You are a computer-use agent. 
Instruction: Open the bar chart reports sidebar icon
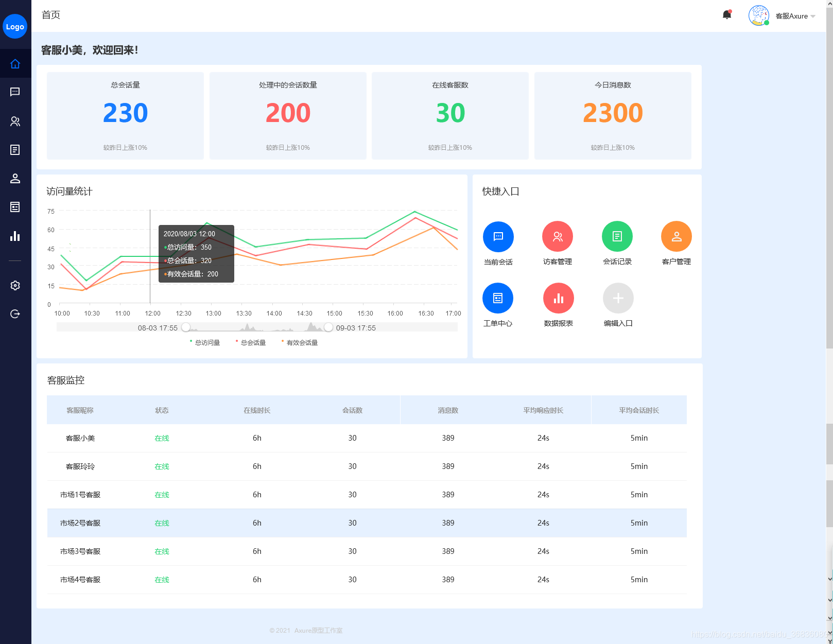pyautogui.click(x=15, y=236)
